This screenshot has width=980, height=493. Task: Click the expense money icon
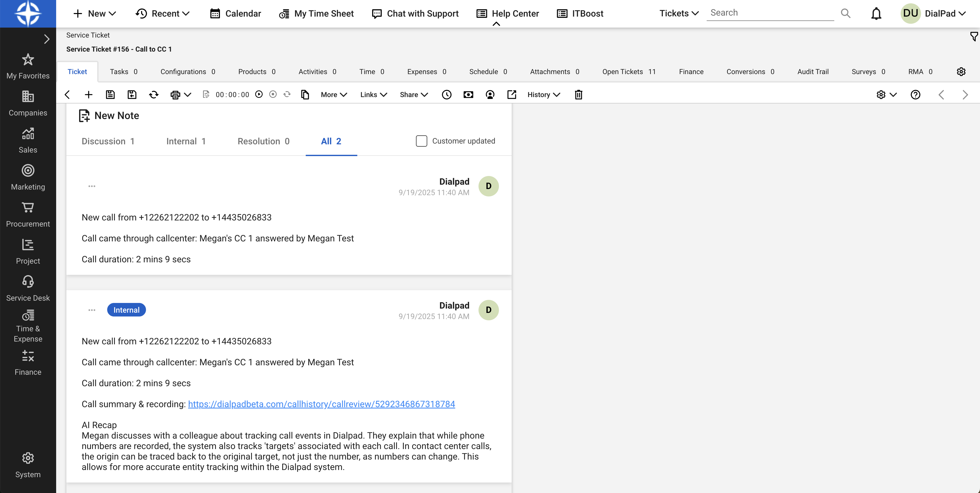click(x=468, y=95)
